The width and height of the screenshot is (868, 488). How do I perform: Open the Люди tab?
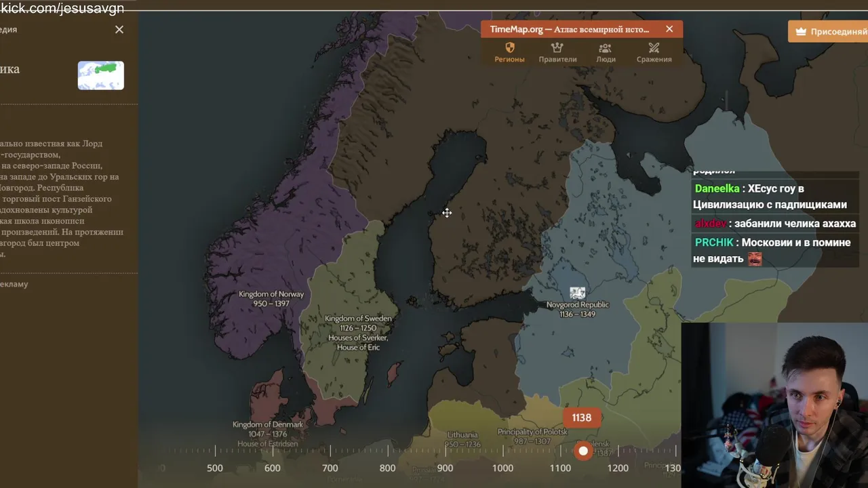coord(606,52)
